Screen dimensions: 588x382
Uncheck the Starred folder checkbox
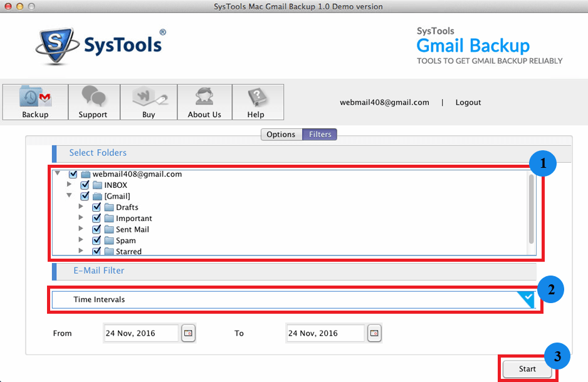pyautogui.click(x=97, y=251)
